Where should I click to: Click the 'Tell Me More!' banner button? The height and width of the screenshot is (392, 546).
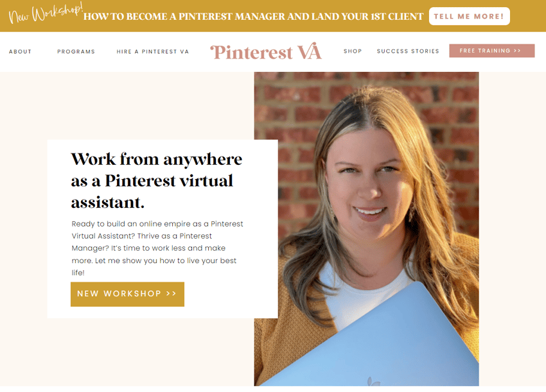(470, 16)
